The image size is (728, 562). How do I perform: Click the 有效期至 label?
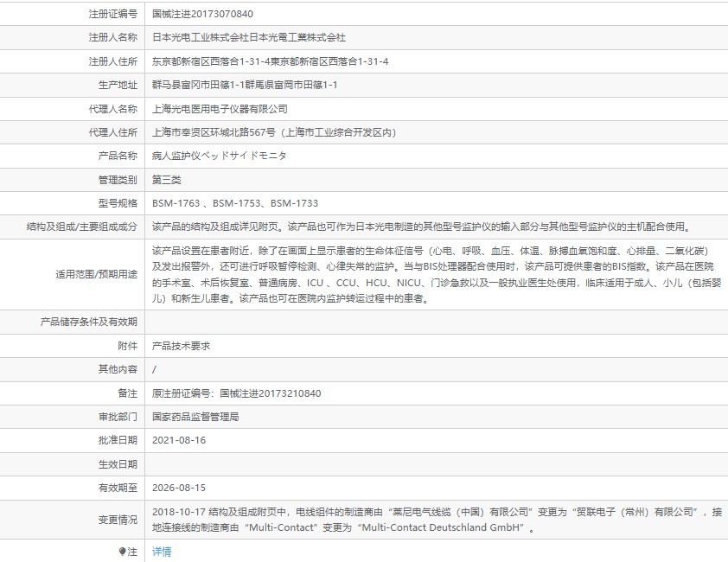(118, 489)
